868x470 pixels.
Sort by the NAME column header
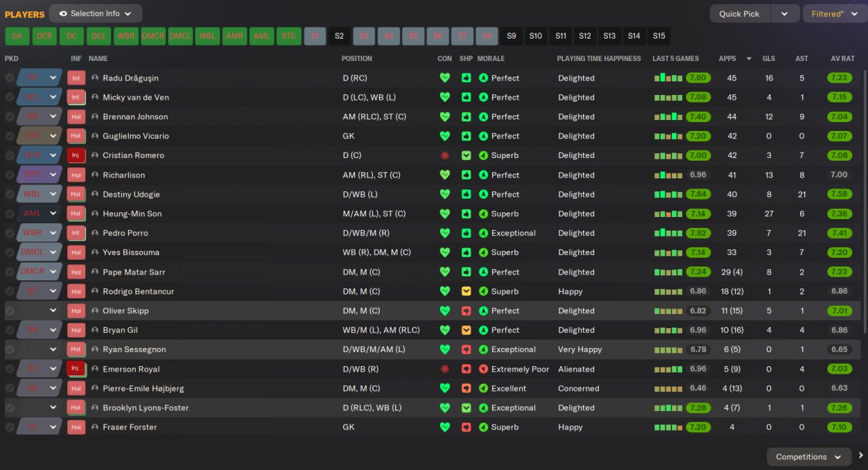click(x=98, y=58)
